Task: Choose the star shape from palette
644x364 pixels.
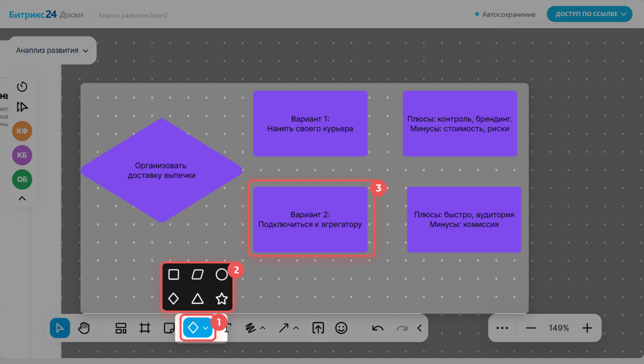Action: click(221, 298)
